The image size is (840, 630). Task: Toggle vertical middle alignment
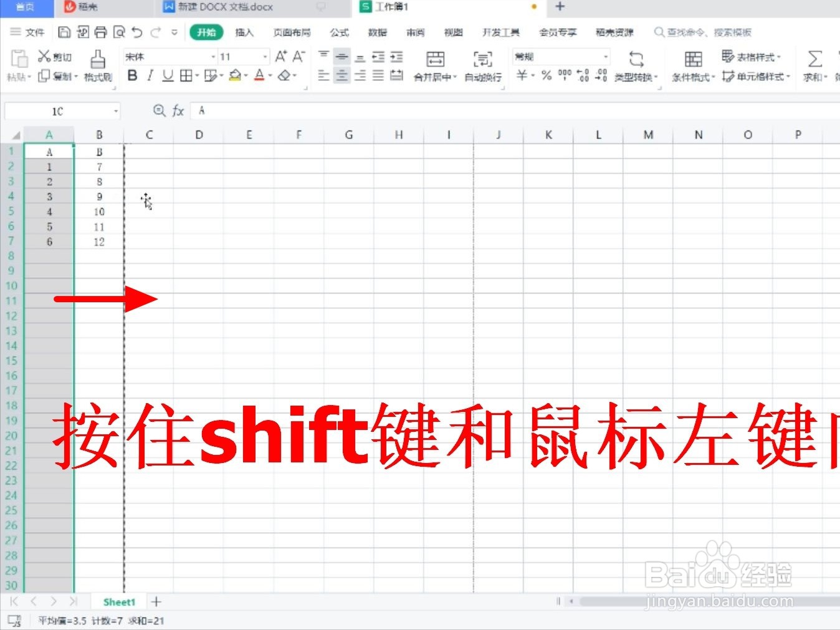click(341, 57)
